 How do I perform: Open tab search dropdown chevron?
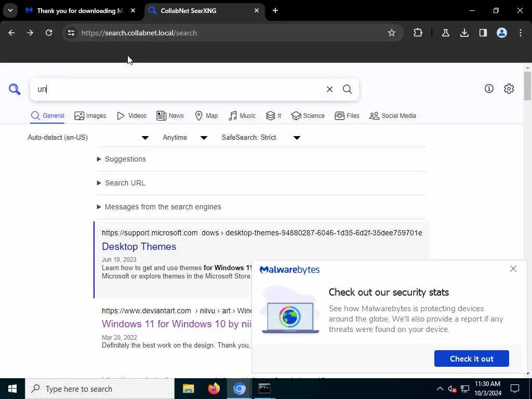[x=10, y=10]
